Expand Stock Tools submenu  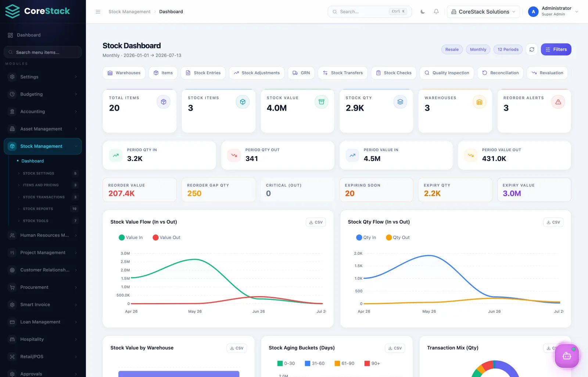47,221
